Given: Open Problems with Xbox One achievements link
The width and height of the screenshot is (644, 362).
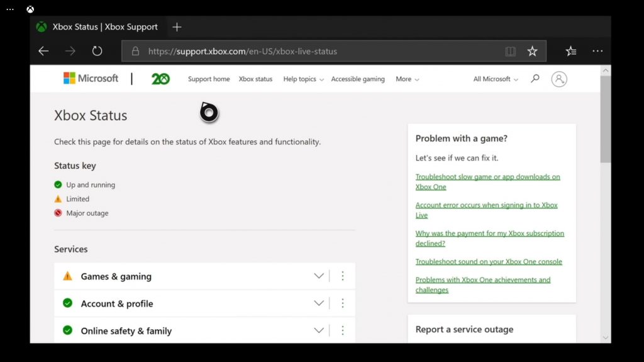Looking at the screenshot, I should pyautogui.click(x=482, y=285).
